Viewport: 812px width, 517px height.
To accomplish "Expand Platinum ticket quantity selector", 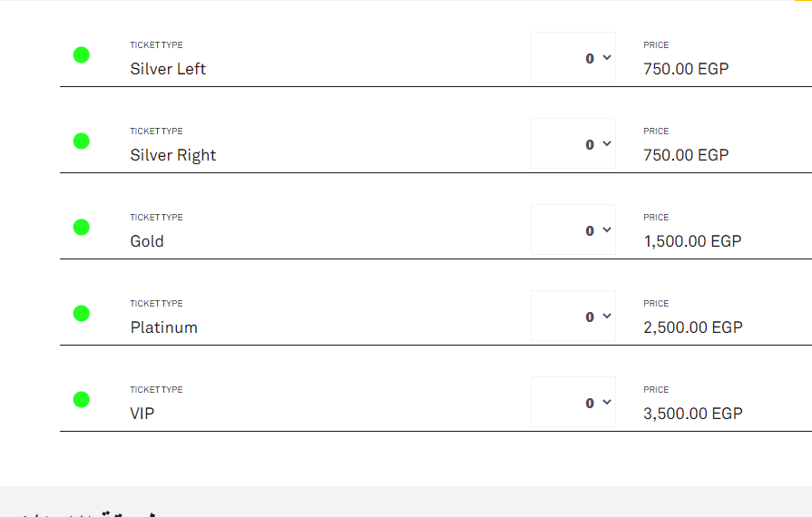I will coord(573,317).
